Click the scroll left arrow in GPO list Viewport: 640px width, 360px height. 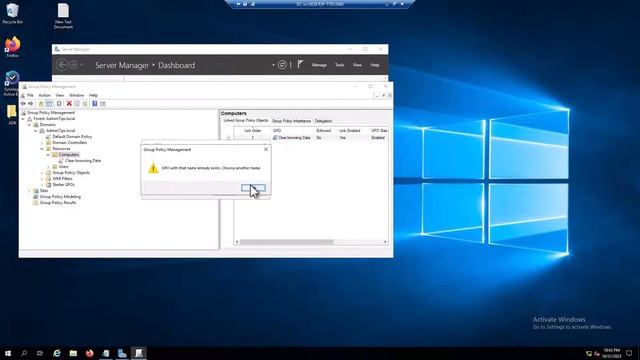coord(237,242)
